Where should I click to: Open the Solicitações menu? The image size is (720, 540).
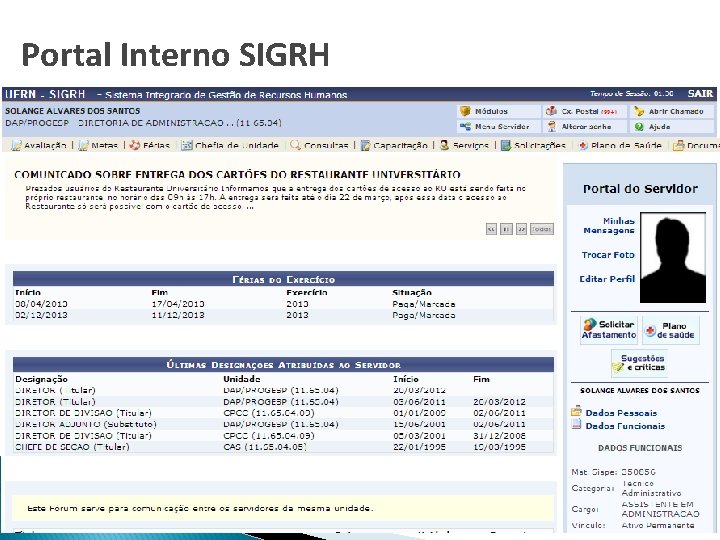tap(540, 146)
